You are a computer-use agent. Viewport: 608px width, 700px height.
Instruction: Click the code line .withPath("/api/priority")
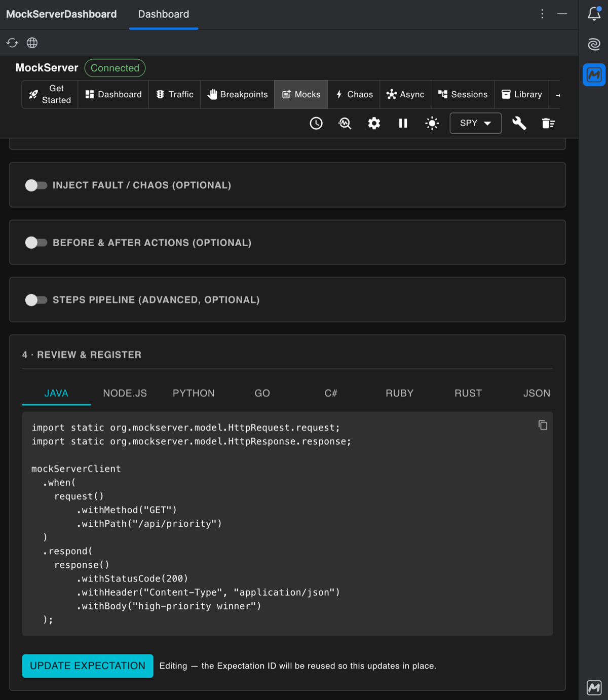[149, 524]
